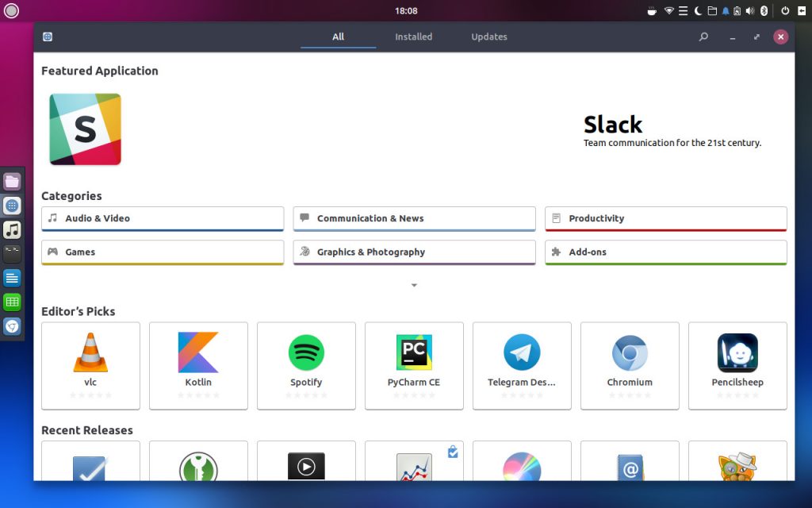The width and height of the screenshot is (812, 508).
Task: Open the volume control in the panel
Action: point(750,11)
